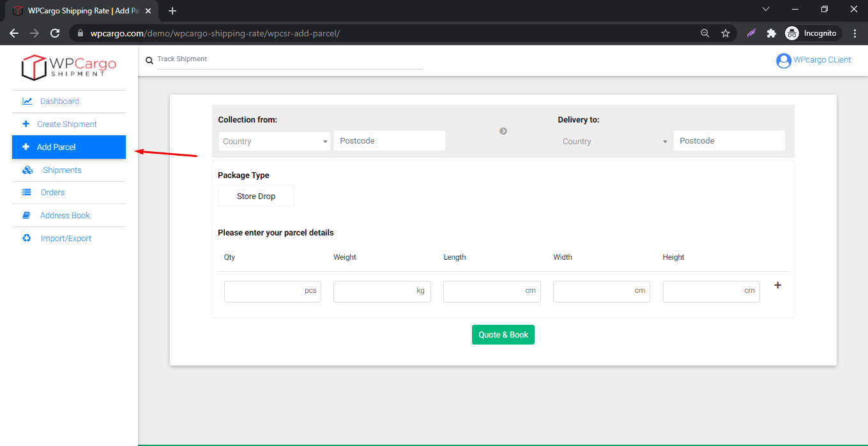Click the Weight kg input field
Viewport: 868px width, 446px height.
tap(381, 291)
